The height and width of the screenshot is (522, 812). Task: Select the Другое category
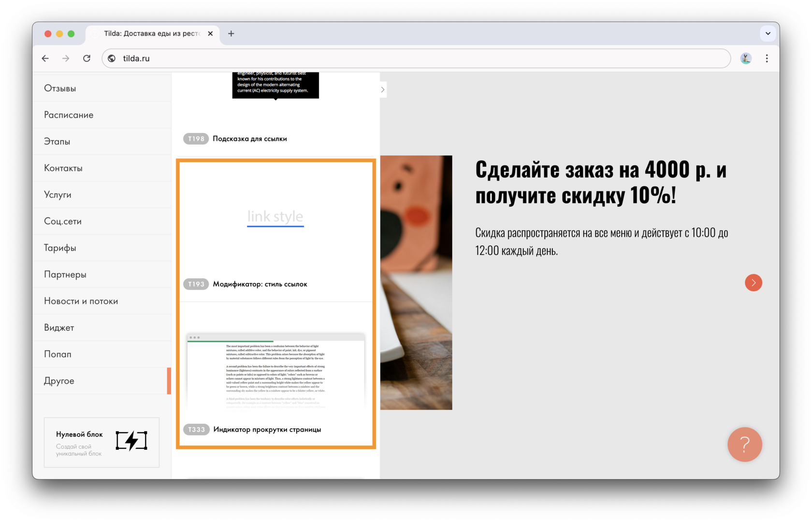pos(59,381)
